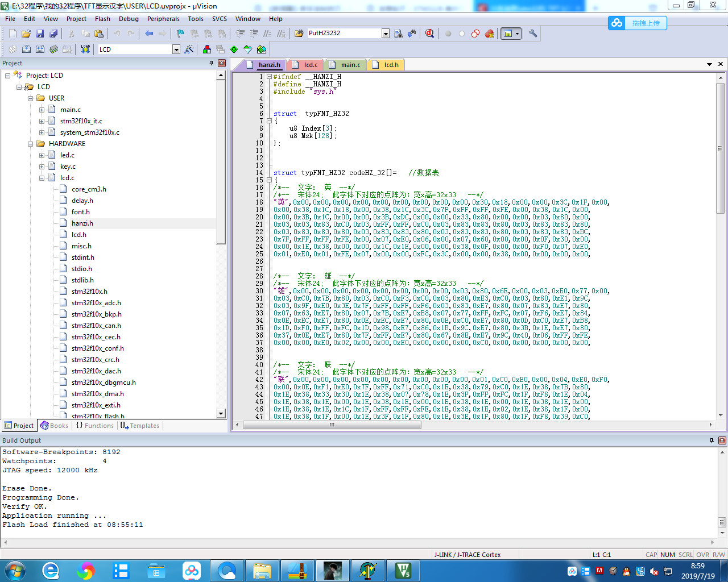Comment out selection toolbar icon
Image resolution: width=728 pixels, height=582 pixels.
click(x=268, y=34)
